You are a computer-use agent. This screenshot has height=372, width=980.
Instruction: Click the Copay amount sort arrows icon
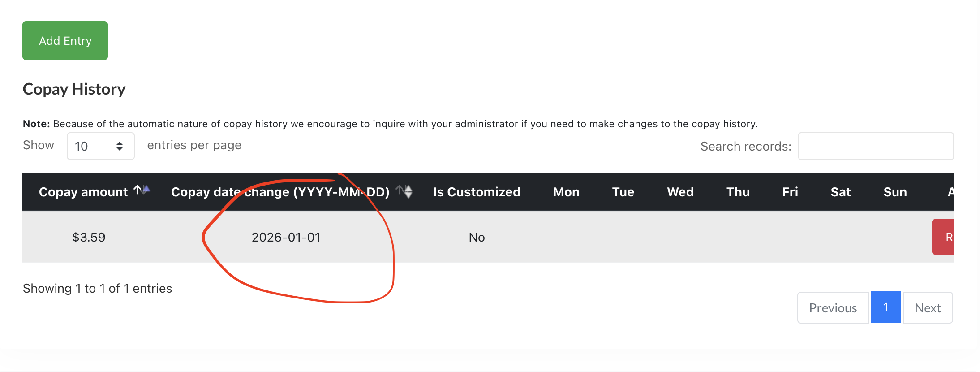[142, 190]
